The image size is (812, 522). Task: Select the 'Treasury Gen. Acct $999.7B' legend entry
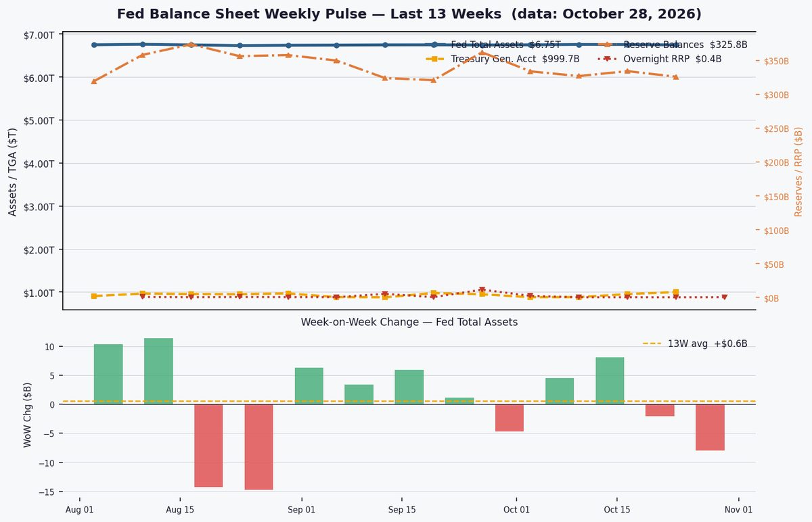tap(503, 59)
